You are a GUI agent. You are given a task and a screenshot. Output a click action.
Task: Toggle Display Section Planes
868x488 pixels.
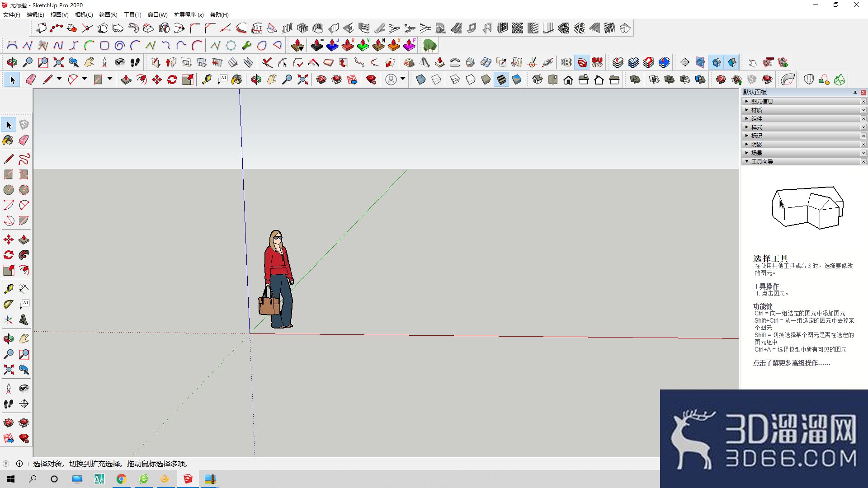click(700, 62)
